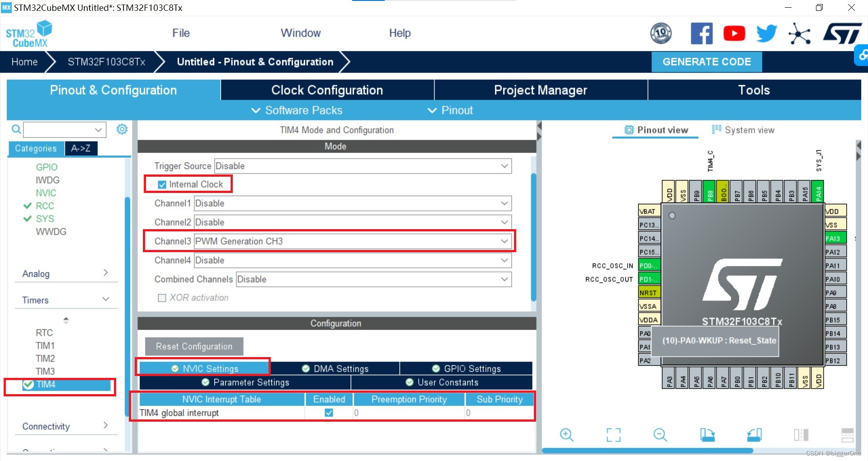Open the Channel2 dropdown

[x=353, y=222]
